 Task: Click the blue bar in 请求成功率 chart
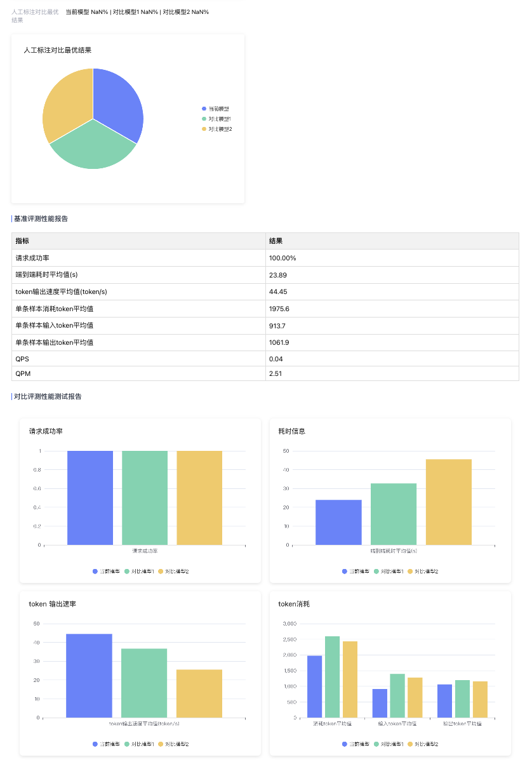click(90, 498)
